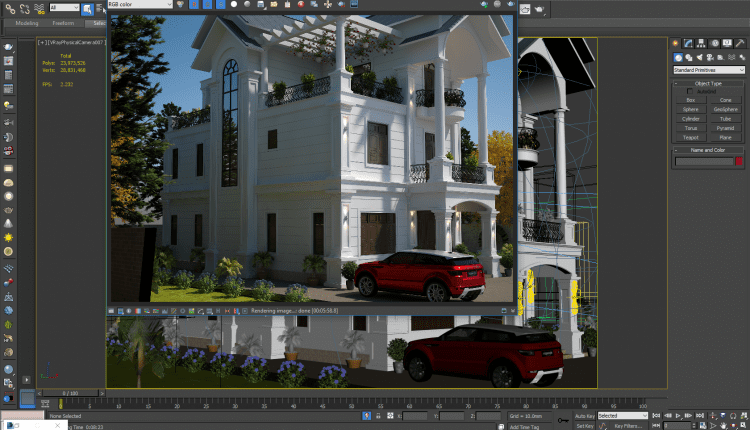The height and width of the screenshot is (430, 750).
Task: Click the Save image icon in frame buffer
Action: tap(261, 4)
